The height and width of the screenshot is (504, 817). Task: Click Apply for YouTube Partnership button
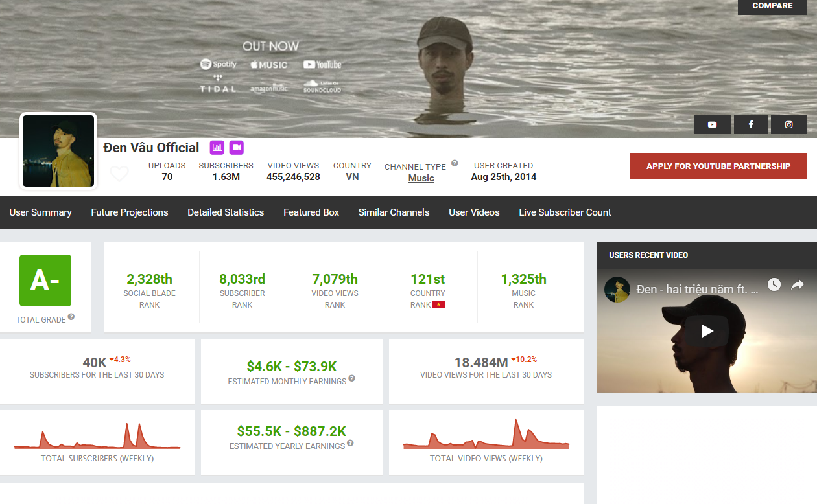click(718, 166)
